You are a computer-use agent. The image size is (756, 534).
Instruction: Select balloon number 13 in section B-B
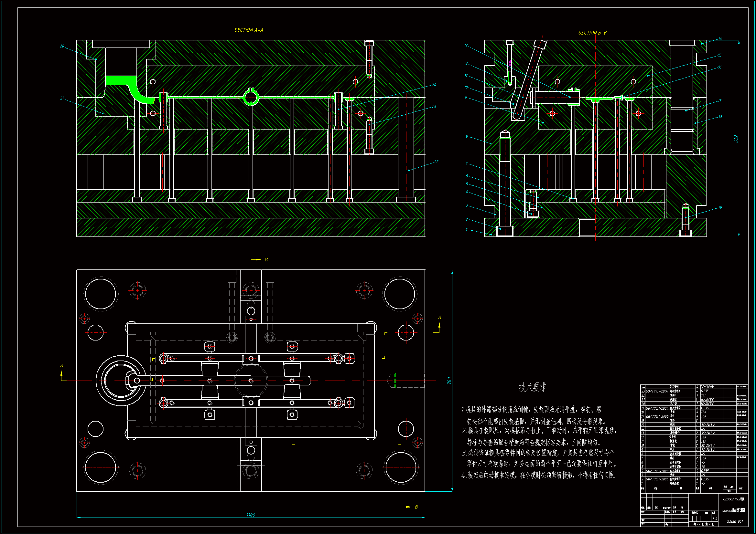[466, 46]
